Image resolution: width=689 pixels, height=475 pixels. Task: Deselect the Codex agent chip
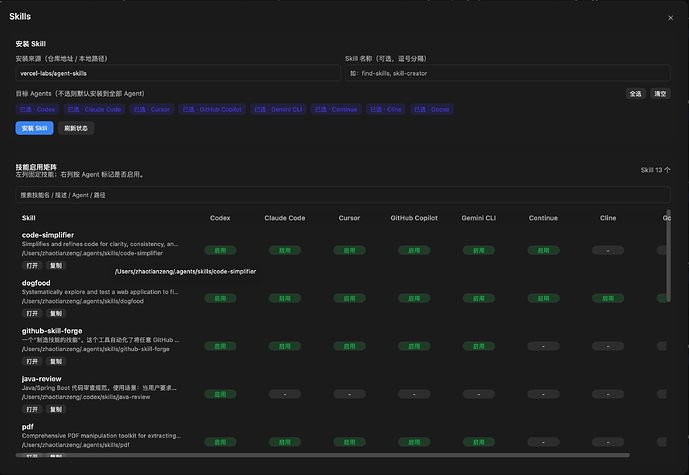click(37, 109)
